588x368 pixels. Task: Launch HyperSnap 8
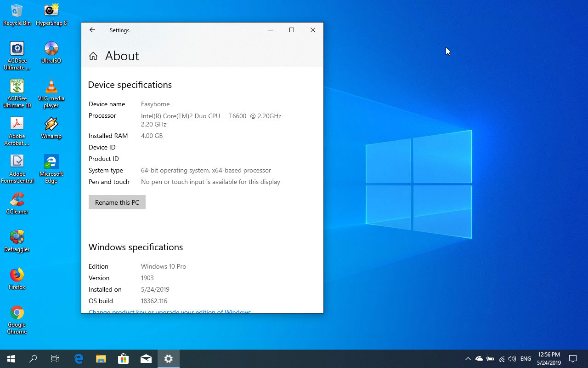coord(51,10)
